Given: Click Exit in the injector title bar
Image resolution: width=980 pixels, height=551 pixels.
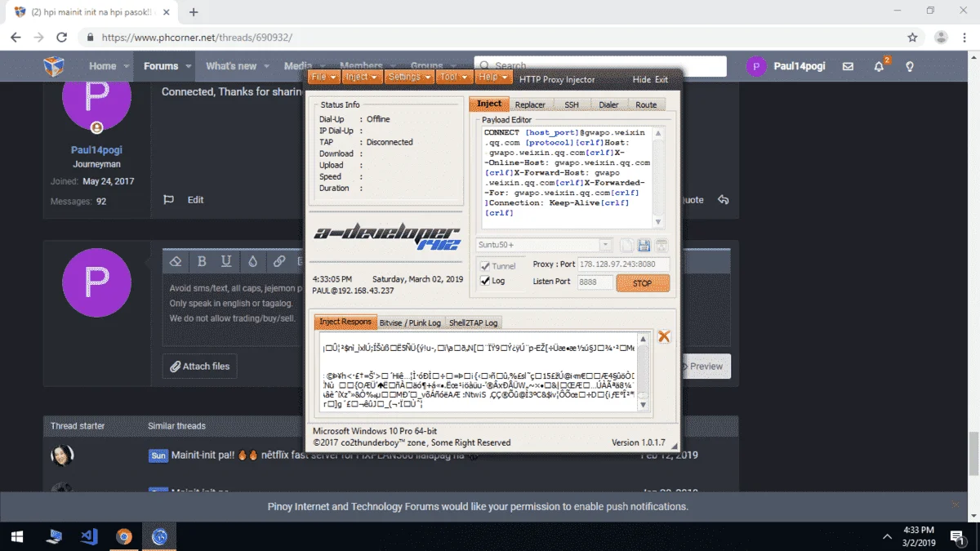Looking at the screenshot, I should (661, 80).
